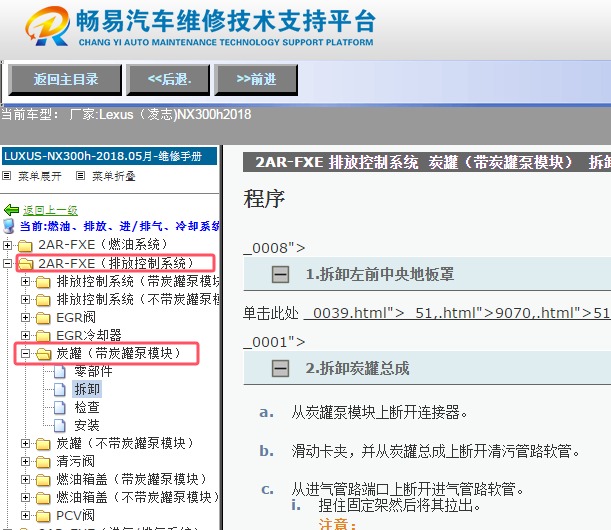611x530 pixels.
Task: Collapse the 炭罐（带炭罐泵模块） node
Action: (25, 353)
